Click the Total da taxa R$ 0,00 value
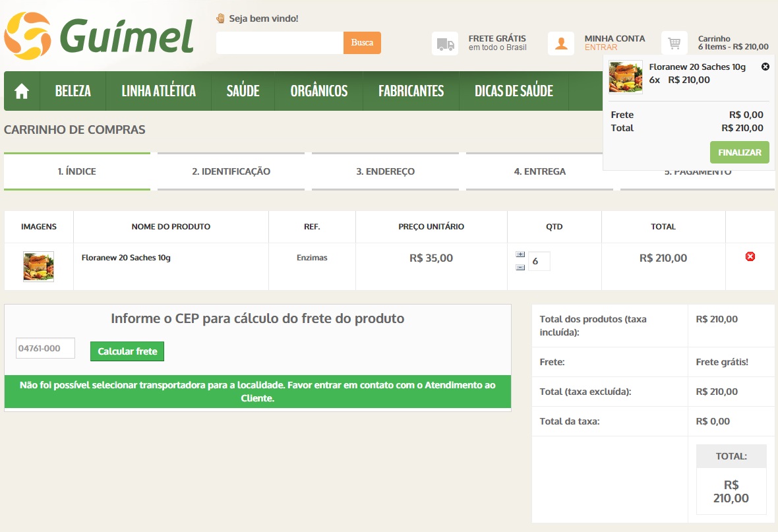Viewport: 778px width, 532px height. point(713,421)
